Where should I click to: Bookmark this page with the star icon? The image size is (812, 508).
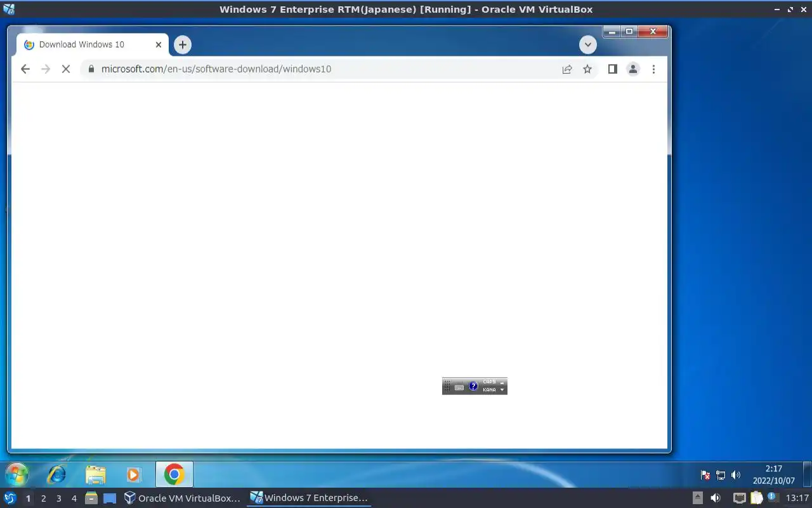[x=587, y=69]
